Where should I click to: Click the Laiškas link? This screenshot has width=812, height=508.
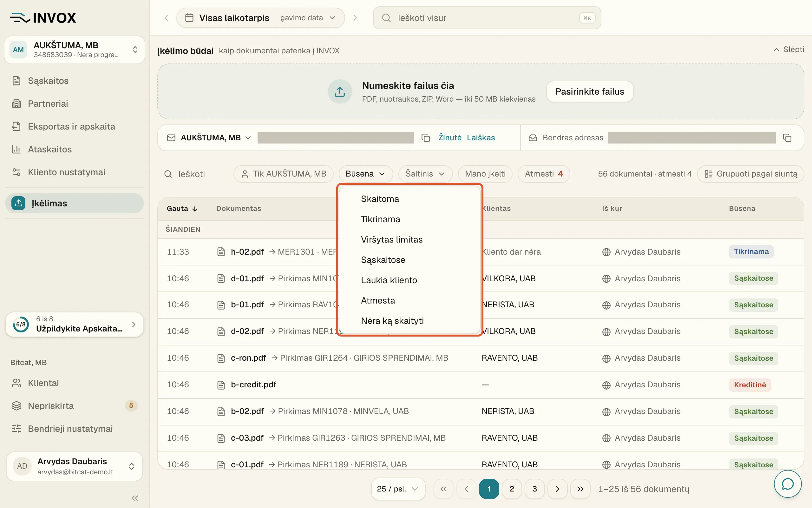tap(481, 138)
